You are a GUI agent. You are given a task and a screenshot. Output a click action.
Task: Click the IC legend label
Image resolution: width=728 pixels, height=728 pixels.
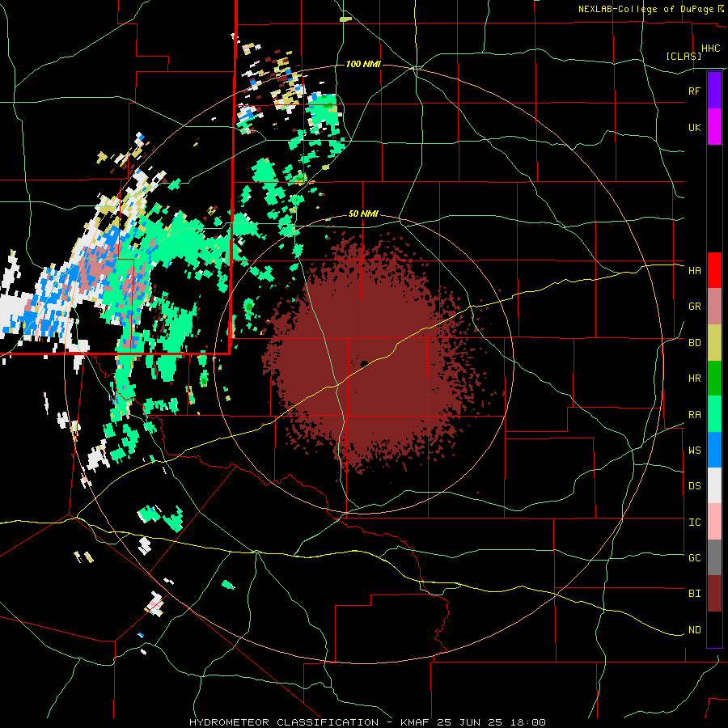coord(694,523)
